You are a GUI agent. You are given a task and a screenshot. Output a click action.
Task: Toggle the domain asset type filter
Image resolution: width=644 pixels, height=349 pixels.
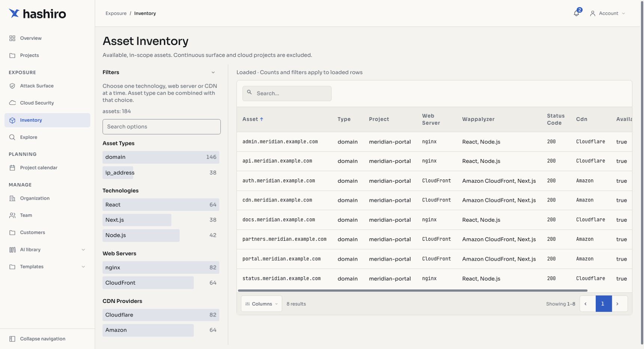pyautogui.click(x=161, y=157)
